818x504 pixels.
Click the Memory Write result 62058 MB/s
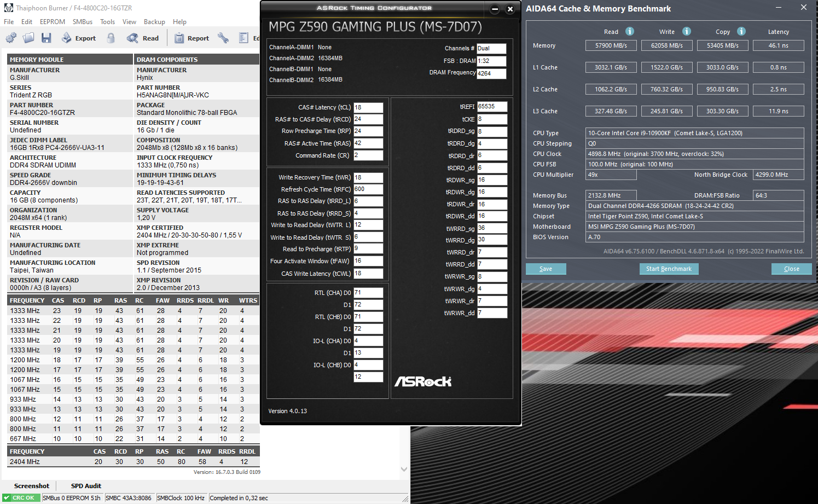667,45
